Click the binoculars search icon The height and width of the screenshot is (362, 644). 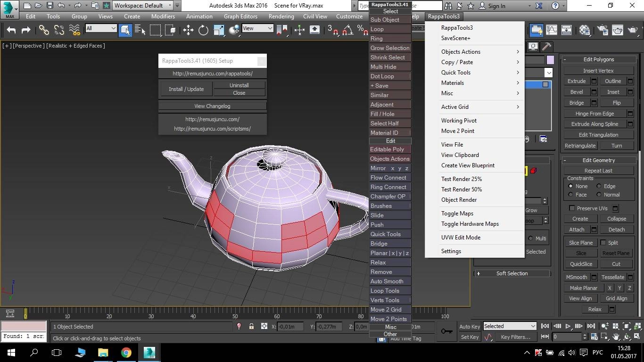[448, 6]
